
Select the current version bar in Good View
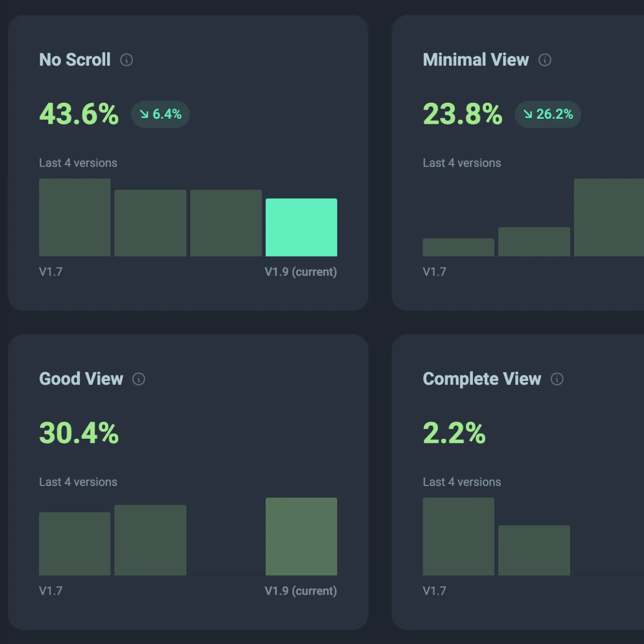point(301,536)
